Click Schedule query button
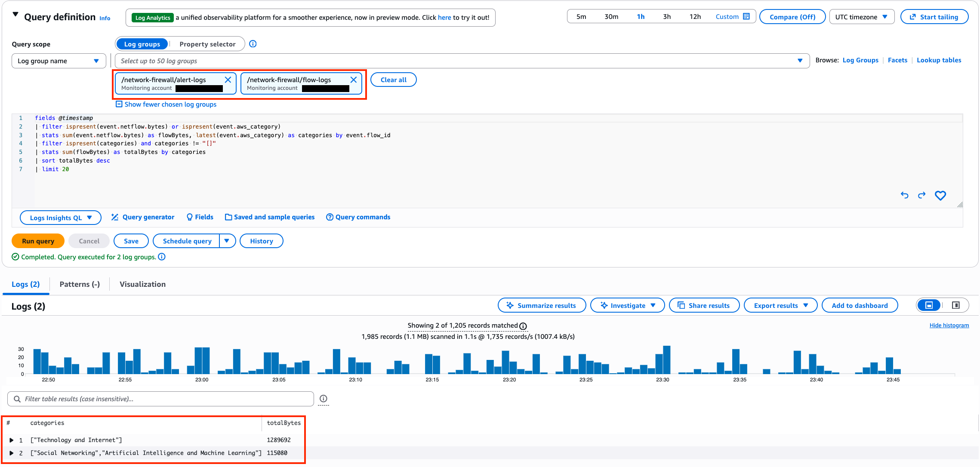Screen dimensions: 980x467 coord(187,241)
